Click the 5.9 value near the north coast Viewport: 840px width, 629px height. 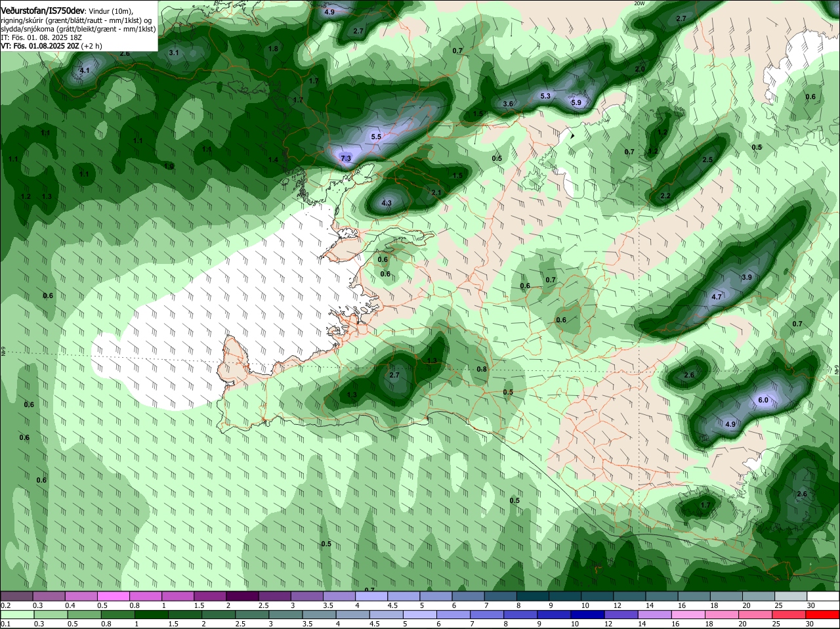click(x=576, y=102)
